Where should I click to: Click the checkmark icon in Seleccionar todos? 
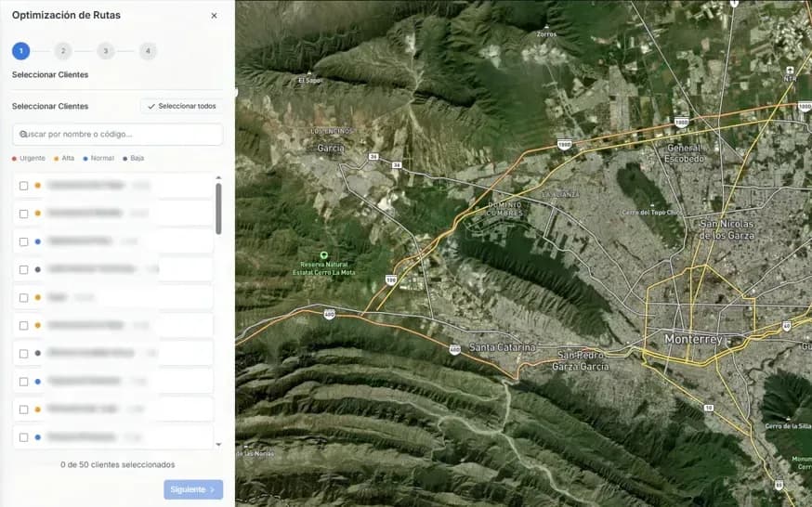click(151, 106)
